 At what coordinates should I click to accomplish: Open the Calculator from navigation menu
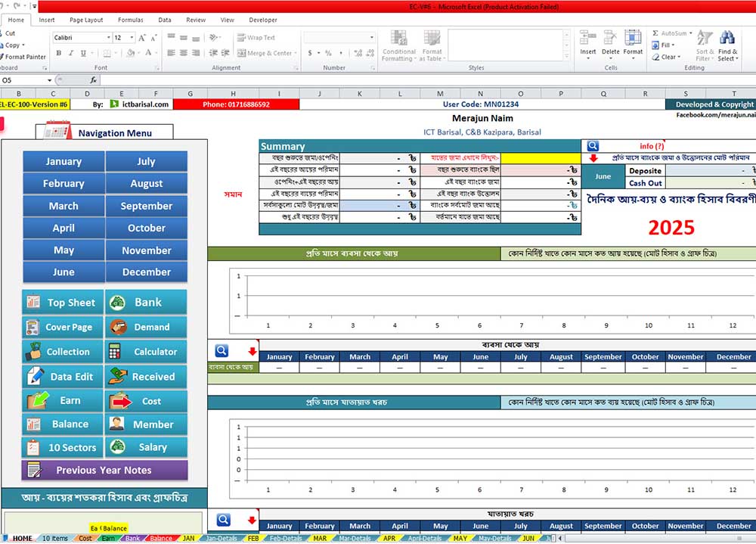[x=146, y=352]
